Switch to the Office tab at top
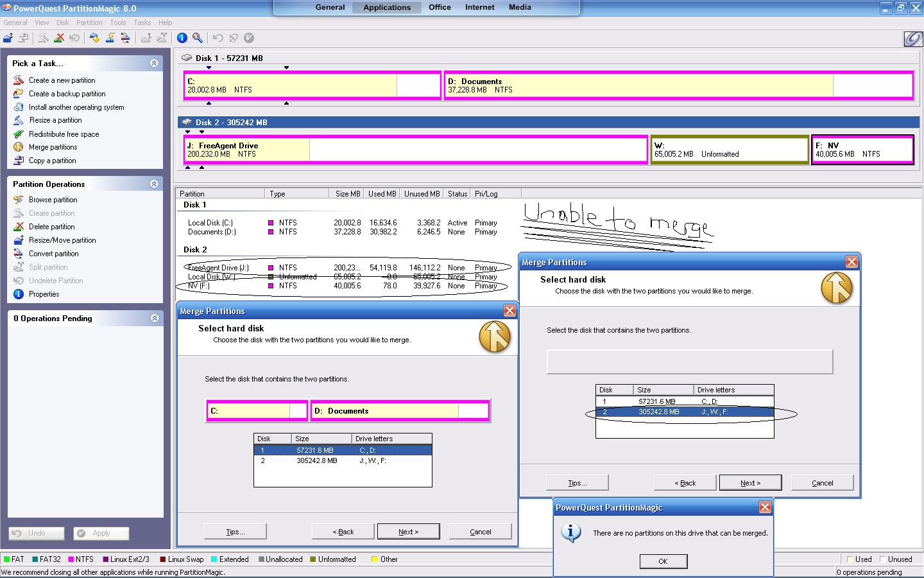The width and height of the screenshot is (924, 578). 440,7
